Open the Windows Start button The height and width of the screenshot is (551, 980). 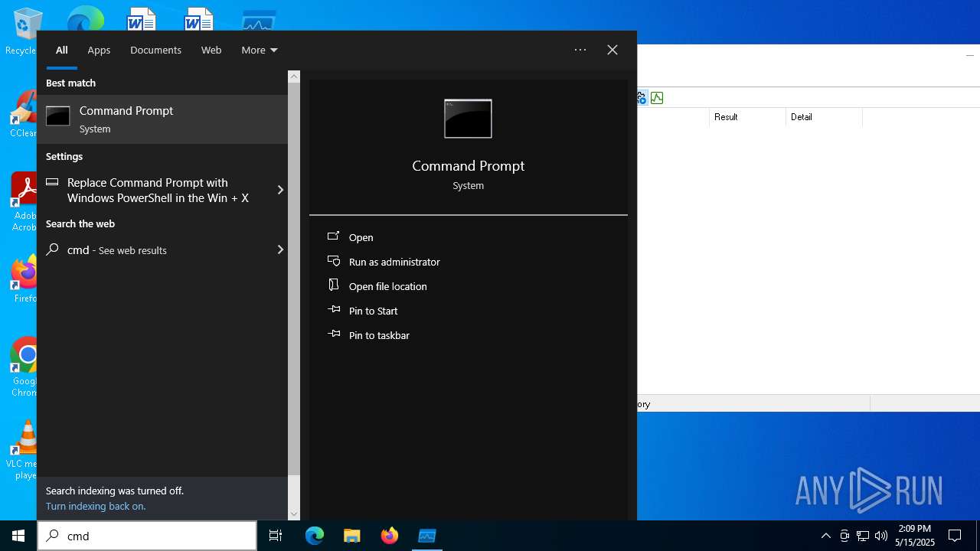[18, 536]
